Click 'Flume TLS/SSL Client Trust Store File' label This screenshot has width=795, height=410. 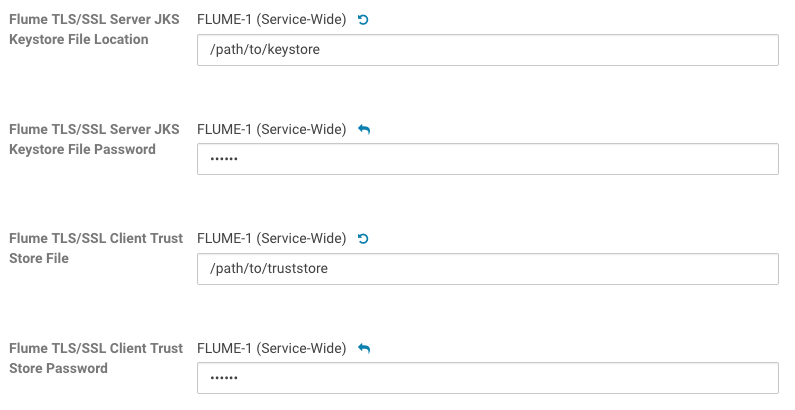pos(94,248)
